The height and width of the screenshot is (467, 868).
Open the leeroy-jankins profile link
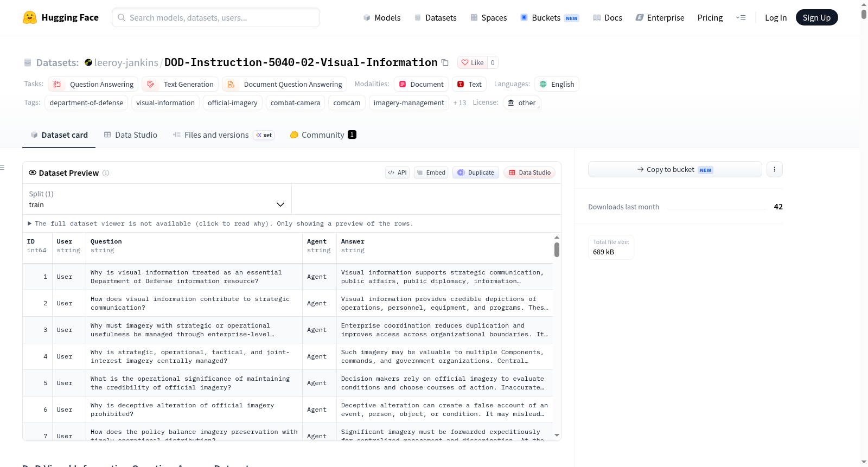pyautogui.click(x=126, y=62)
